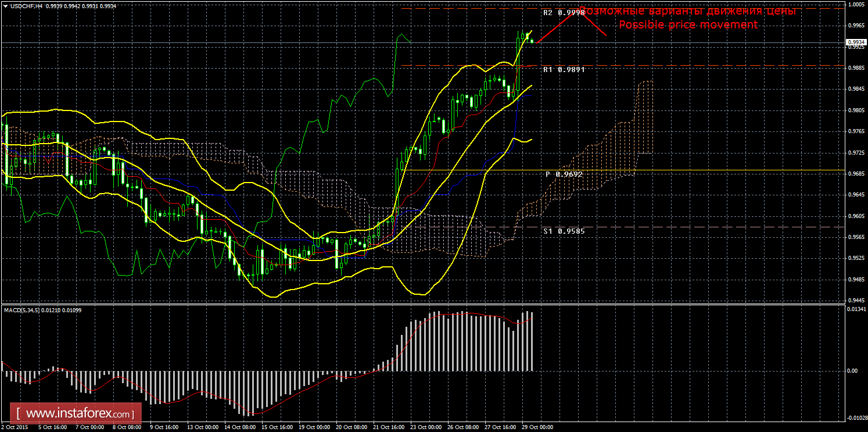Click the '15 Oct 16:00' time axis label

pyautogui.click(x=276, y=427)
